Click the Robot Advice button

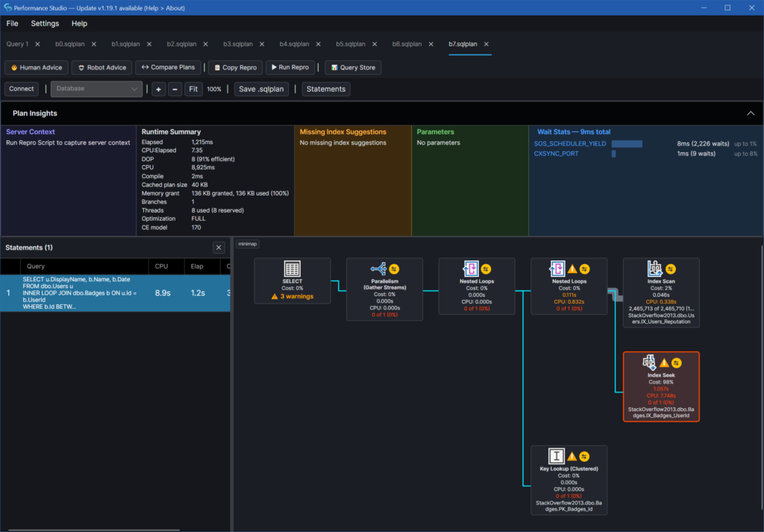102,67
